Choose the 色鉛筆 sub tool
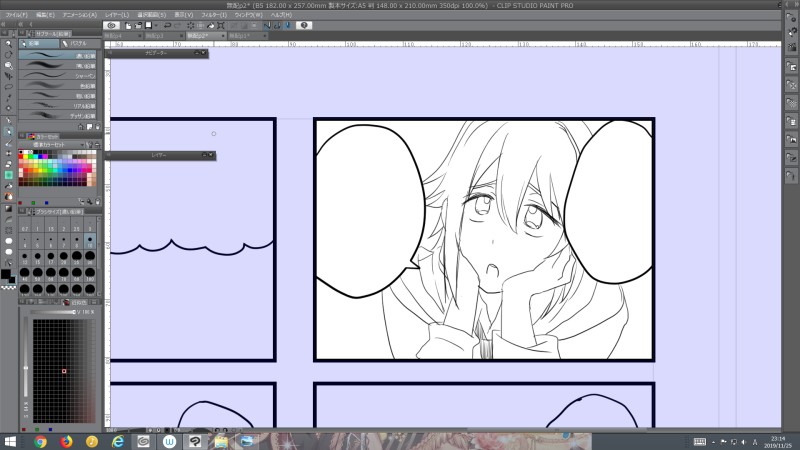 [x=57, y=85]
